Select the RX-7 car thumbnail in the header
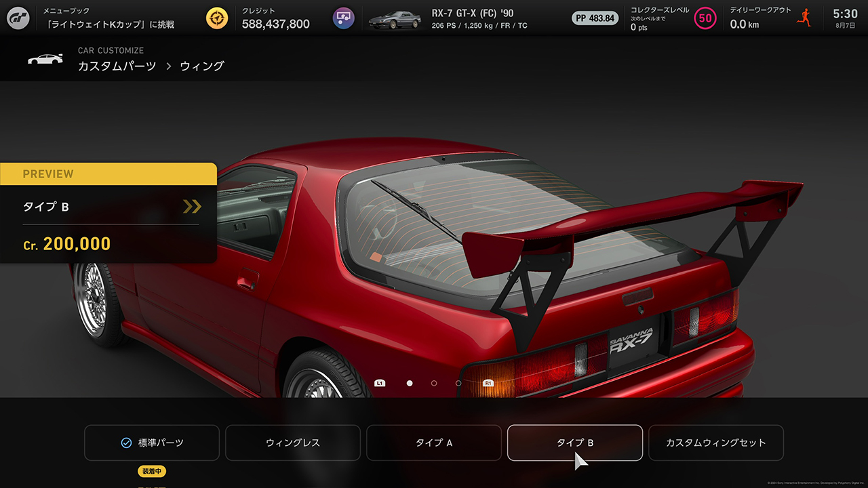The height and width of the screenshot is (488, 868). (x=394, y=19)
